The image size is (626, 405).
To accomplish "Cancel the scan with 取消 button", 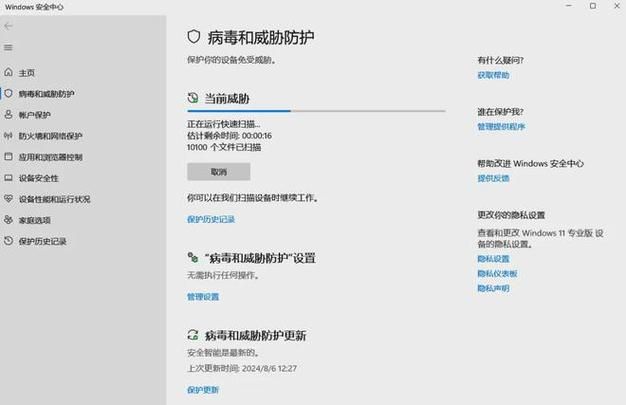I will [219, 172].
